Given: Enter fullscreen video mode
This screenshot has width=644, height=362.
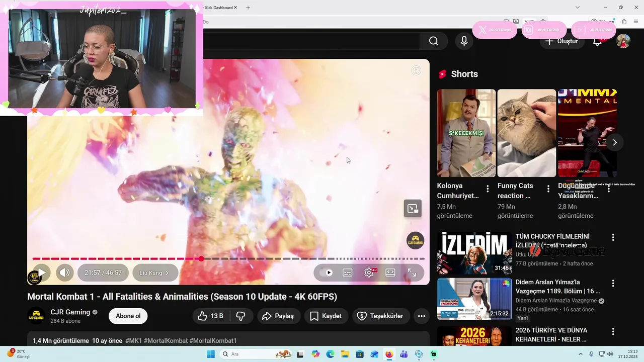Looking at the screenshot, I should 412,273.
